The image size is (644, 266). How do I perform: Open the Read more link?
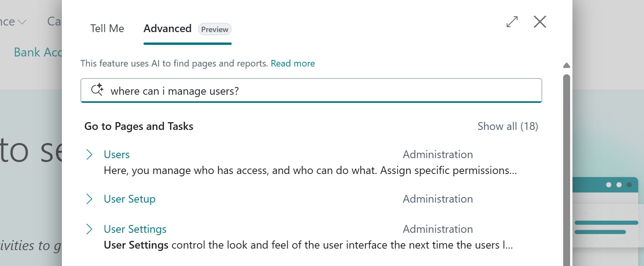pos(292,63)
